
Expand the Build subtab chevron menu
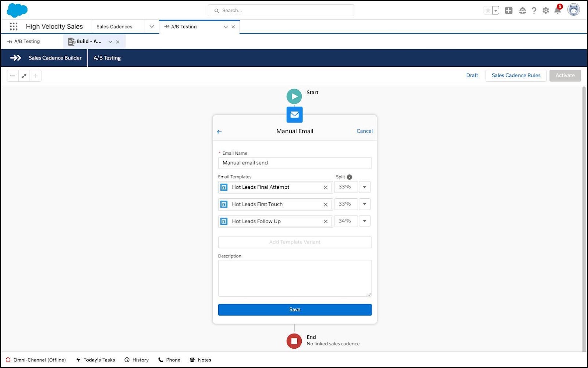pyautogui.click(x=110, y=42)
